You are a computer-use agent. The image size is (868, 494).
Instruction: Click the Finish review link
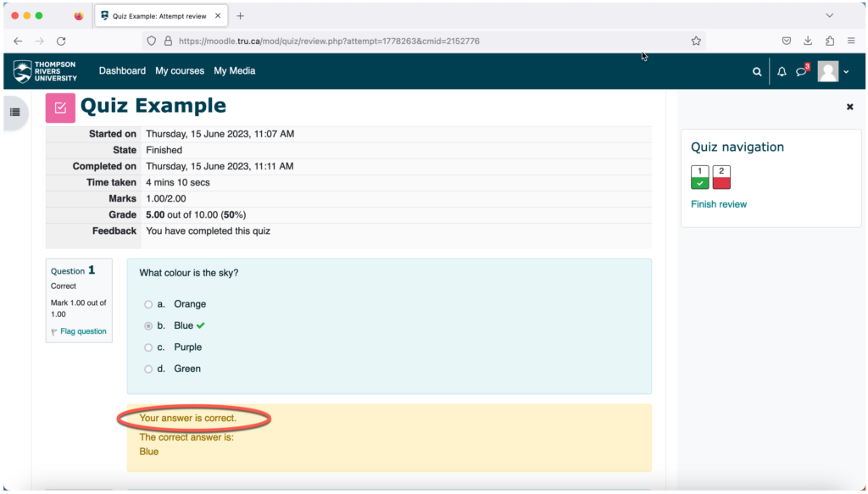coord(719,204)
